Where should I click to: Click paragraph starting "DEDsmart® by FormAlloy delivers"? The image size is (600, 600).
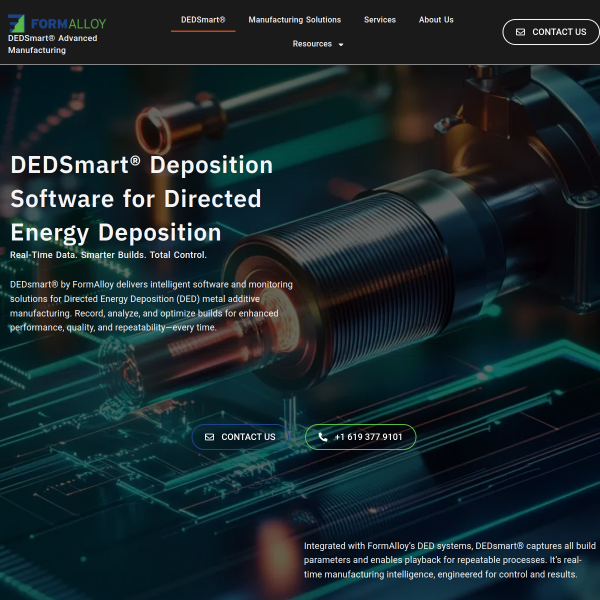coord(151,306)
